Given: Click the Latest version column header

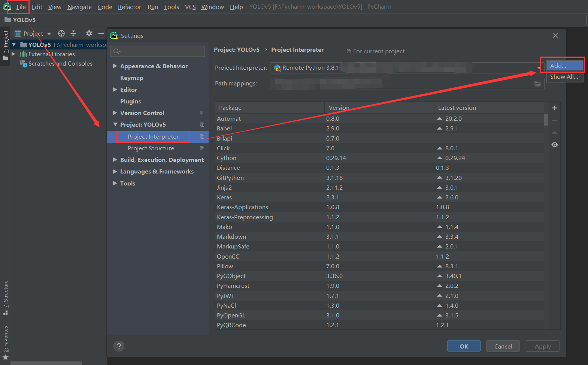Looking at the screenshot, I should pos(489,108).
